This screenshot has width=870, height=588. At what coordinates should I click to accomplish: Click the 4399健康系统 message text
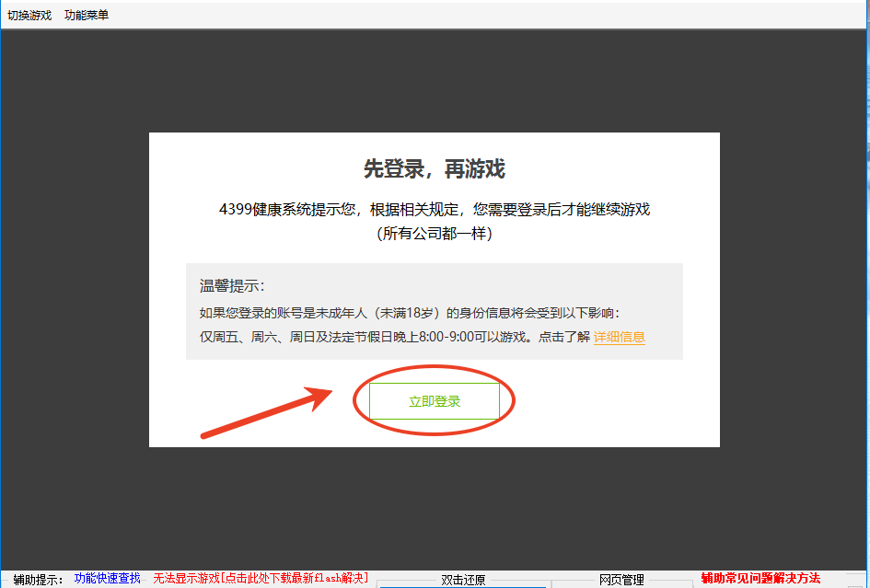tap(434, 208)
